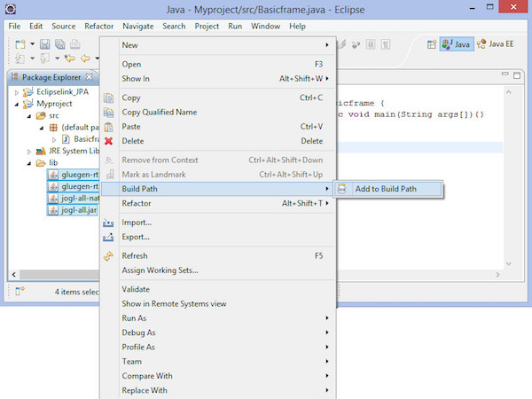This screenshot has height=399, width=532.
Task: Expand the JRE System Library node
Action: [x=29, y=151]
